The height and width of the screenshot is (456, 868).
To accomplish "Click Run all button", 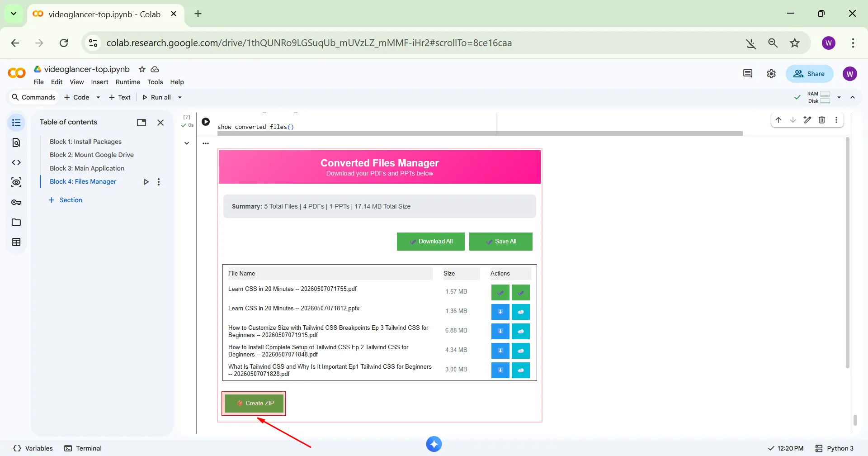I will 156,97.
